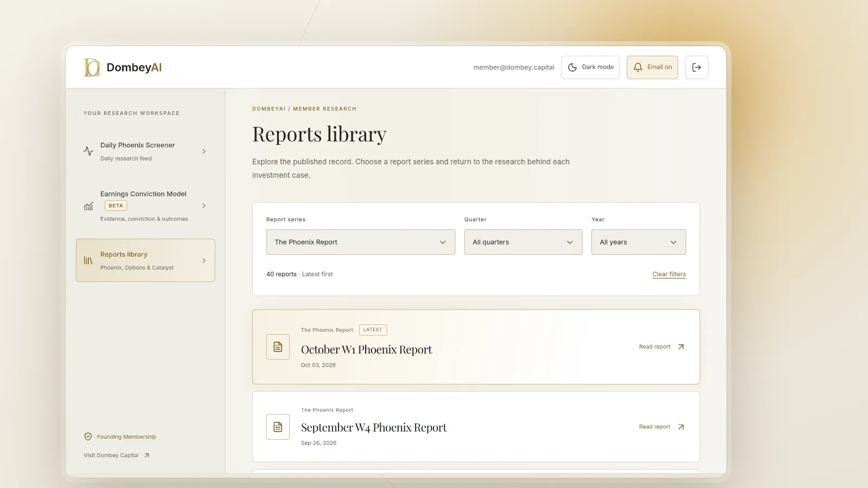Click the bell icon in Email on
The width and height of the screenshot is (868, 488).
coord(638,67)
